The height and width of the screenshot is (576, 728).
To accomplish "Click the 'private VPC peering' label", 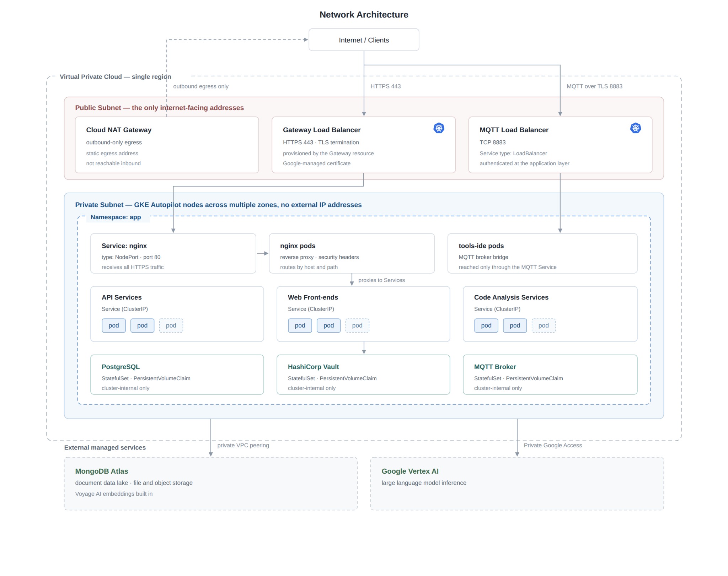I will click(243, 446).
